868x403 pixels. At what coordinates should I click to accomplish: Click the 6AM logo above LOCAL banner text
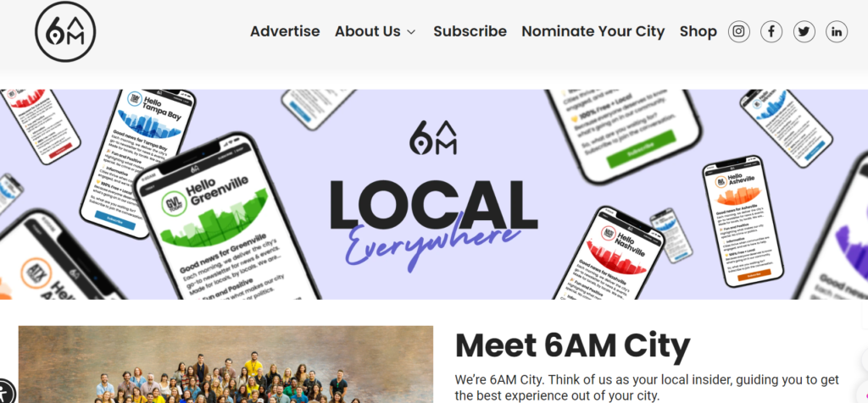tap(433, 138)
